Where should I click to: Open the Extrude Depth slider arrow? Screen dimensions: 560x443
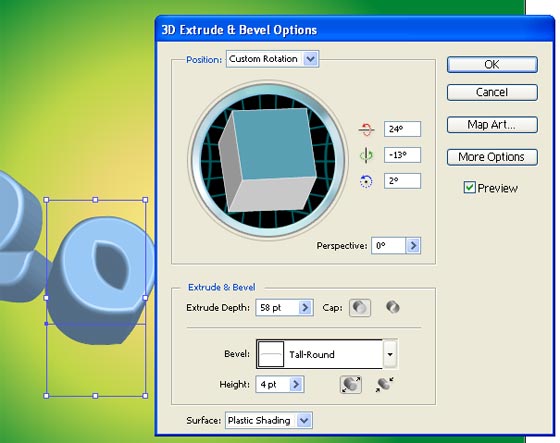305,308
